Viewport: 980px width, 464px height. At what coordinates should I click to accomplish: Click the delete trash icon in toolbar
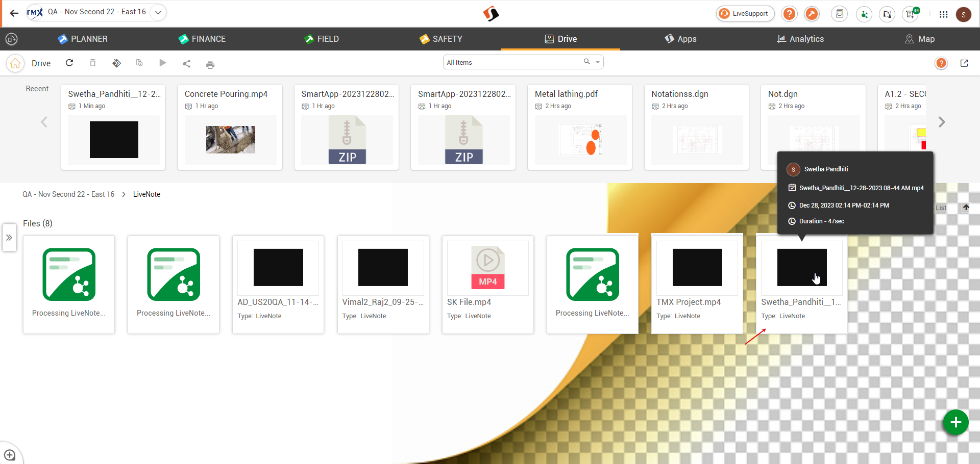click(x=93, y=63)
